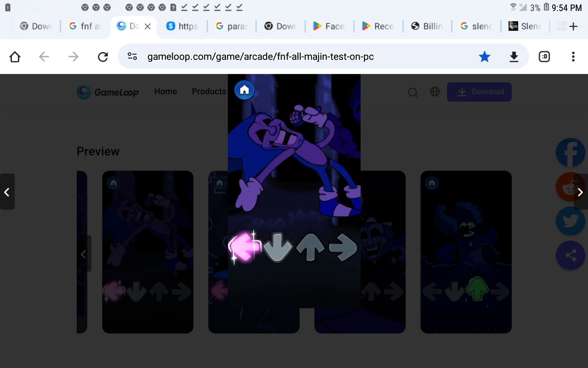
Task: Open the Home menu on GameLoop
Action: (166, 92)
